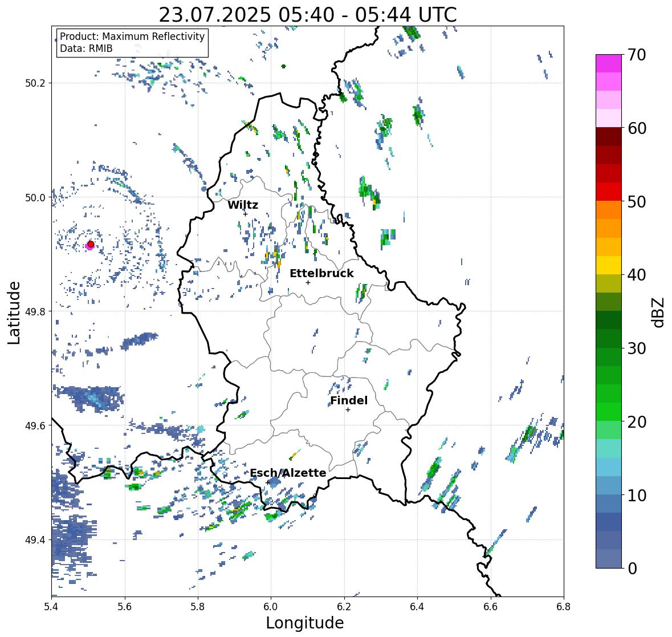Click the 20 tick on the colorbar
This screenshot has height=637, width=672.
click(637, 422)
